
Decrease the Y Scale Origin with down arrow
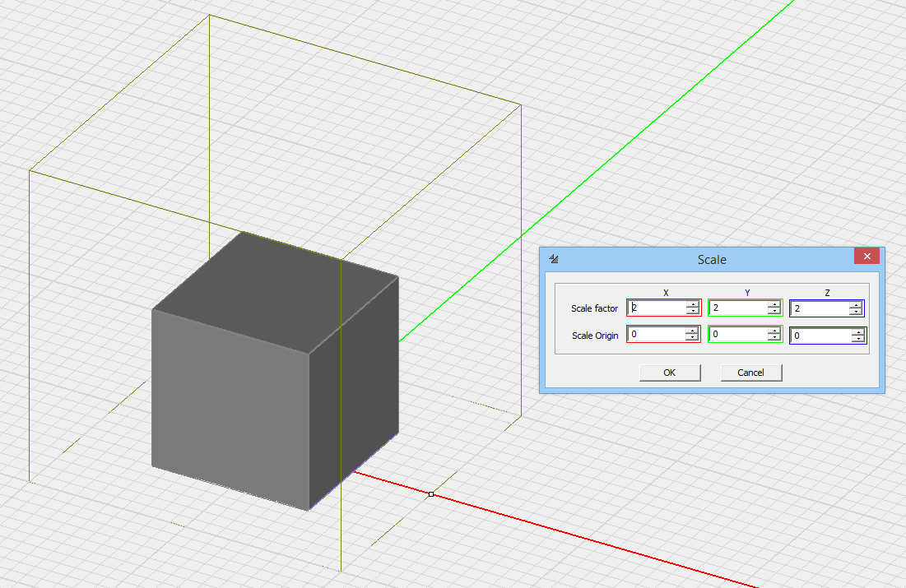click(774, 338)
